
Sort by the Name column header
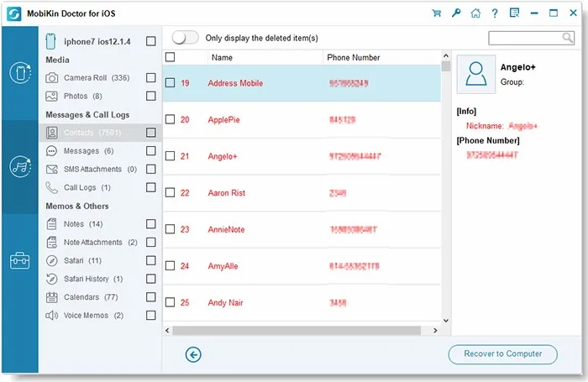click(x=222, y=58)
